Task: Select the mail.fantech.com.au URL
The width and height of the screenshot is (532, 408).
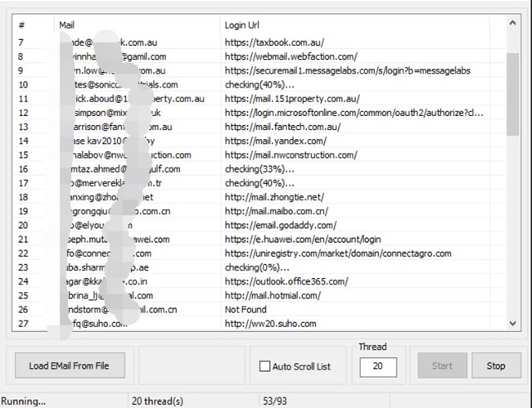Action: coord(282,127)
